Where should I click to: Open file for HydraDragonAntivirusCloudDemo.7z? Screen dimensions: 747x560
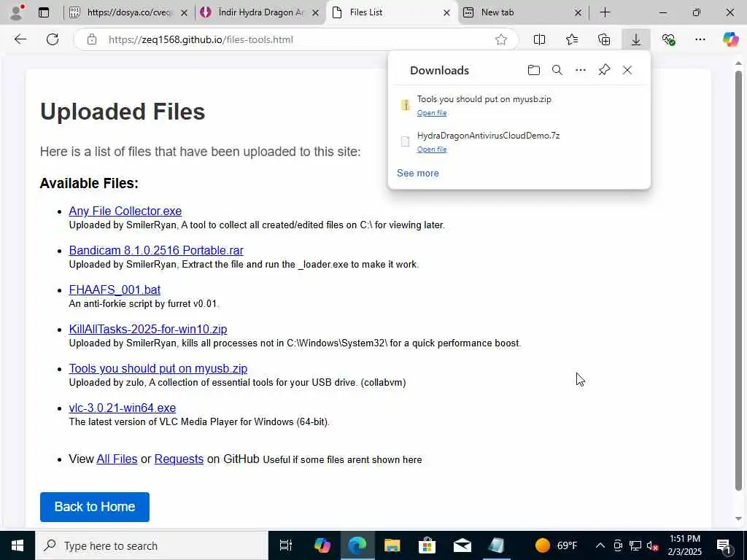click(432, 149)
